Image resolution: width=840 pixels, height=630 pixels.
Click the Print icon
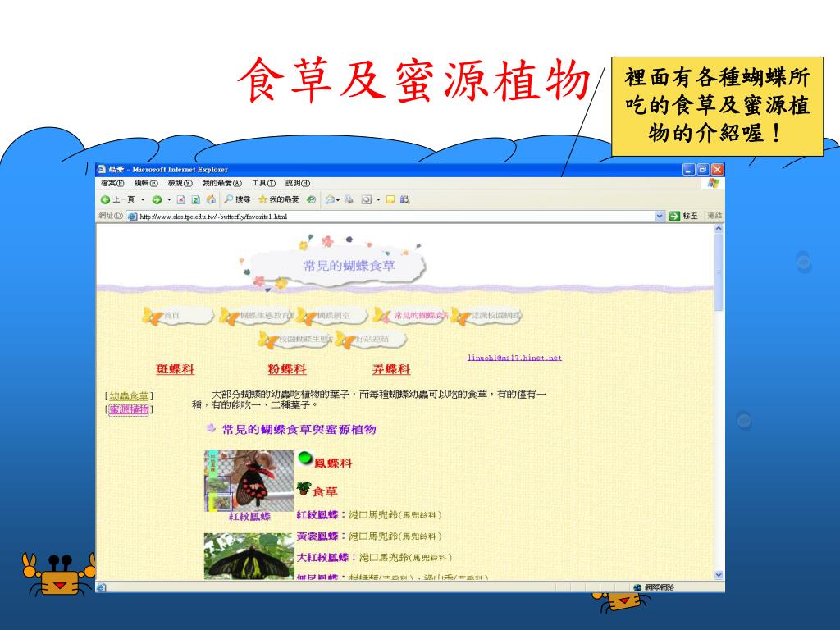coord(349,200)
